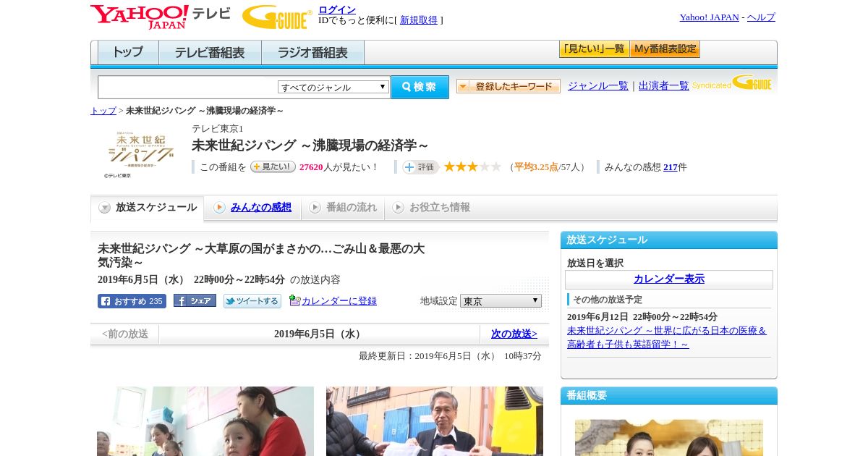Screen dimensions: 868x456
Task: Open the My番組表設定 button
Action: click(x=665, y=49)
